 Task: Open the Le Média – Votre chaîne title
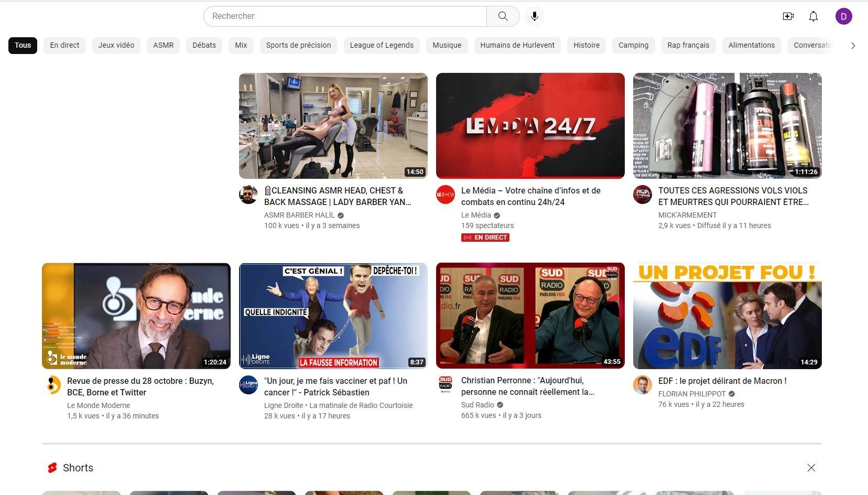tap(531, 196)
